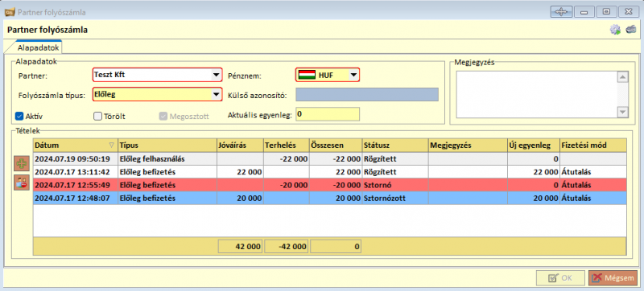Screen dimensions: 644x291
Task: Click the Új egyenleg column header
Action: [534, 145]
